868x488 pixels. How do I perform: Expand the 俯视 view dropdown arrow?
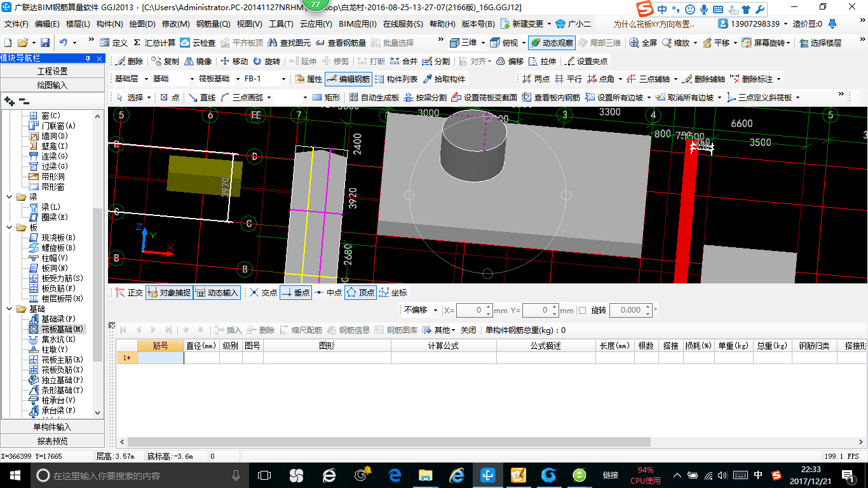point(523,43)
